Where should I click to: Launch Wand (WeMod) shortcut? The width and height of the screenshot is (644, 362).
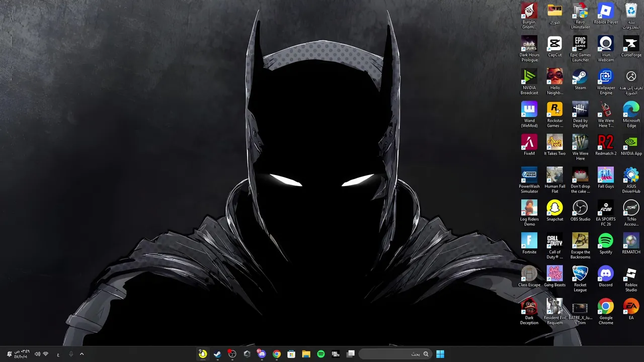[529, 115]
